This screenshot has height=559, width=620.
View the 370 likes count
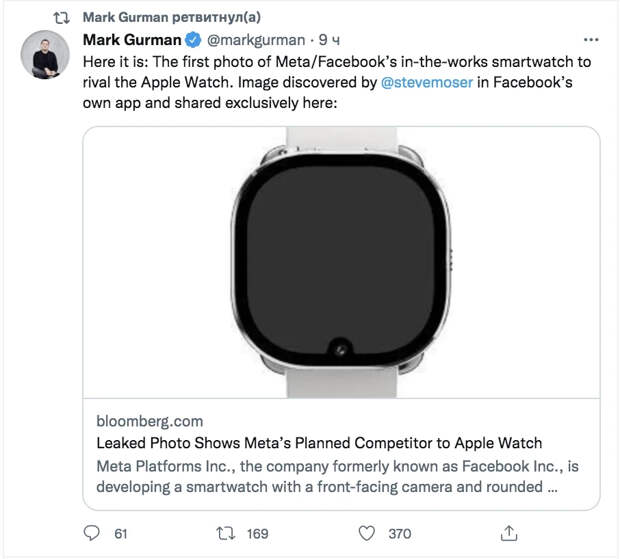tap(399, 534)
